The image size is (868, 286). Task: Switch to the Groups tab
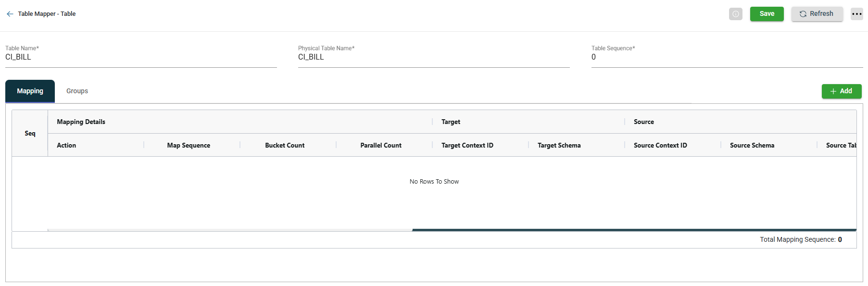tap(77, 91)
